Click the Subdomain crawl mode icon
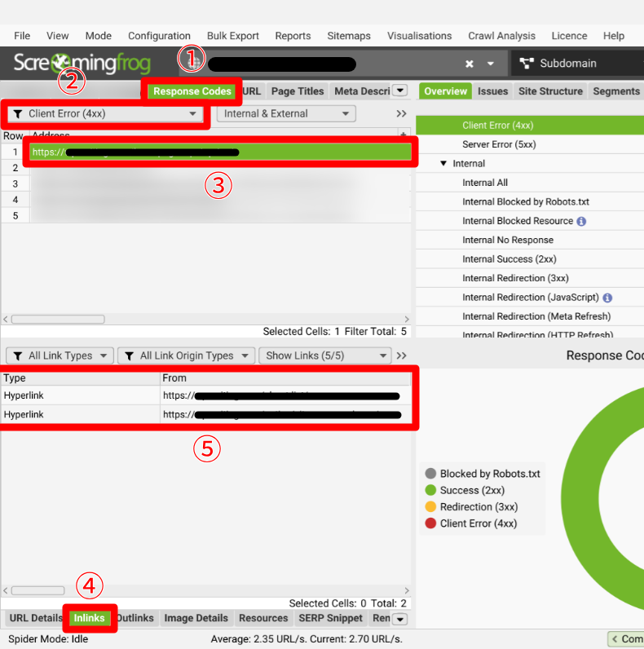Image resolution: width=644 pixels, height=649 pixels. tap(526, 64)
